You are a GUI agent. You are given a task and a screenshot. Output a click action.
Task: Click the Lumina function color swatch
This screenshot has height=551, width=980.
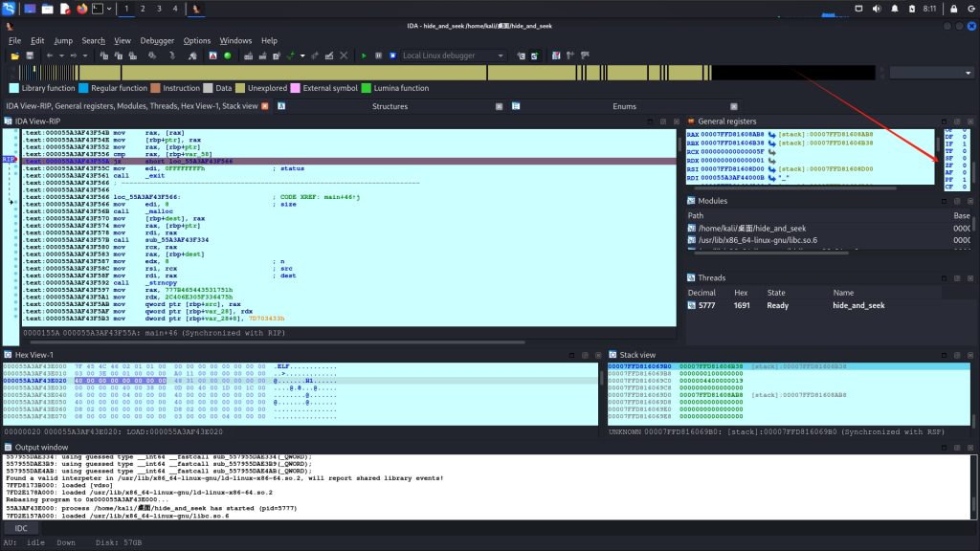[x=367, y=88]
